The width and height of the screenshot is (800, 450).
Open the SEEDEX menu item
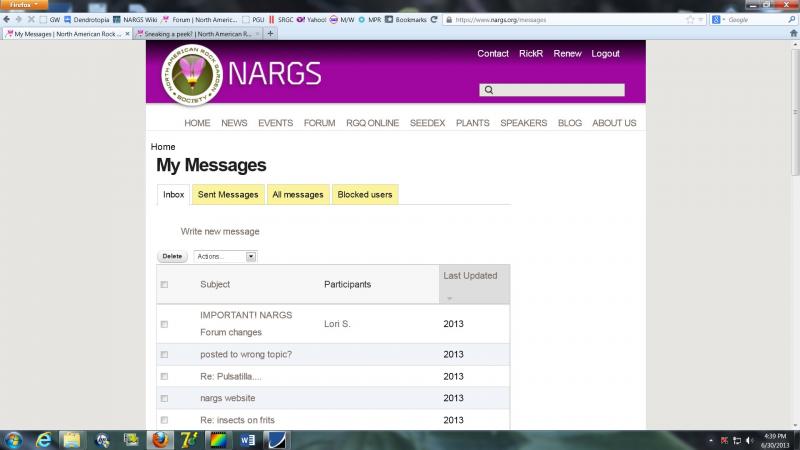point(427,123)
